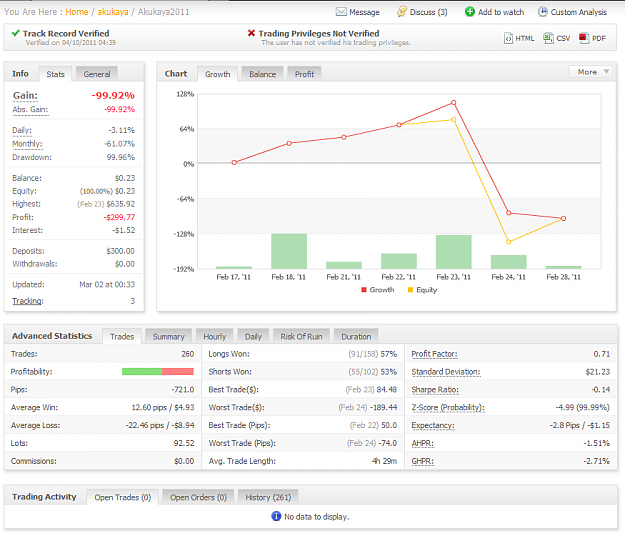Screen dimensions: 625x541
Task: Click the Gain label in Info panel
Action: pyautogui.click(x=25, y=96)
